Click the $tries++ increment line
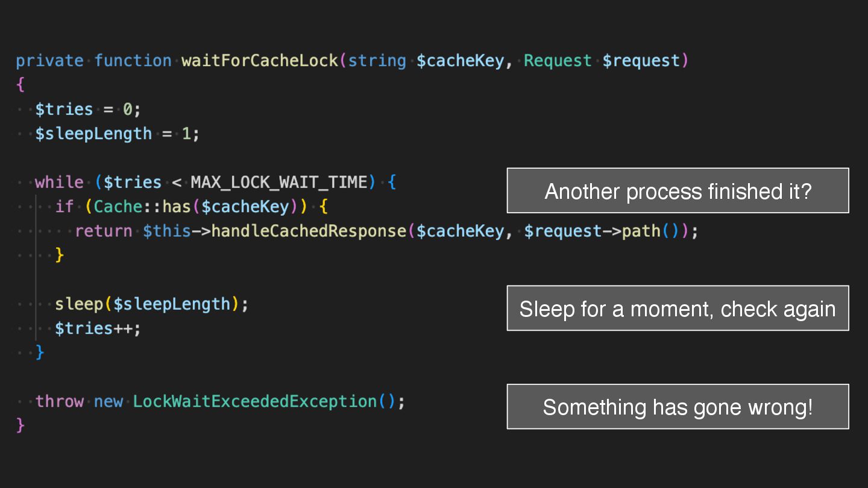This screenshot has height=488, width=868. click(98, 329)
